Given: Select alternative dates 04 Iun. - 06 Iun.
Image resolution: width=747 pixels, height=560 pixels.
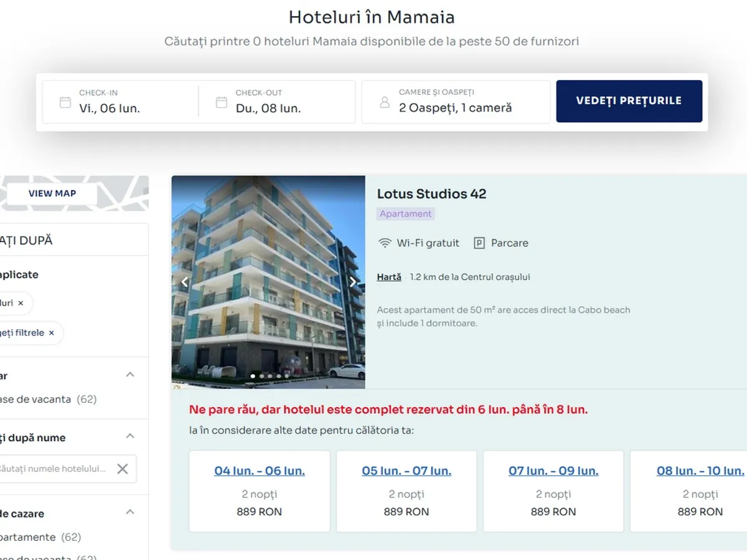Looking at the screenshot, I should [x=260, y=471].
